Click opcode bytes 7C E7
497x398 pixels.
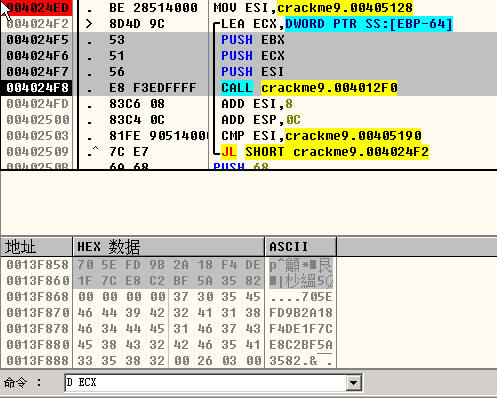coord(129,152)
